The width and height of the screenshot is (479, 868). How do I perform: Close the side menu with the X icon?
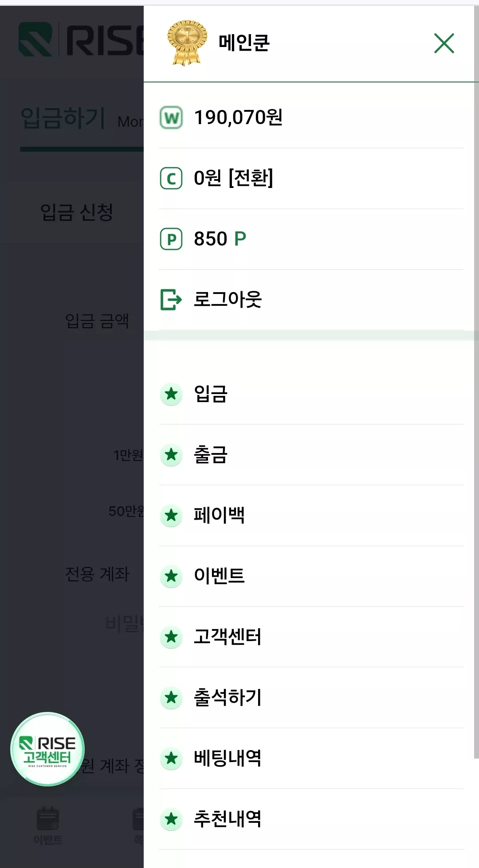click(444, 43)
